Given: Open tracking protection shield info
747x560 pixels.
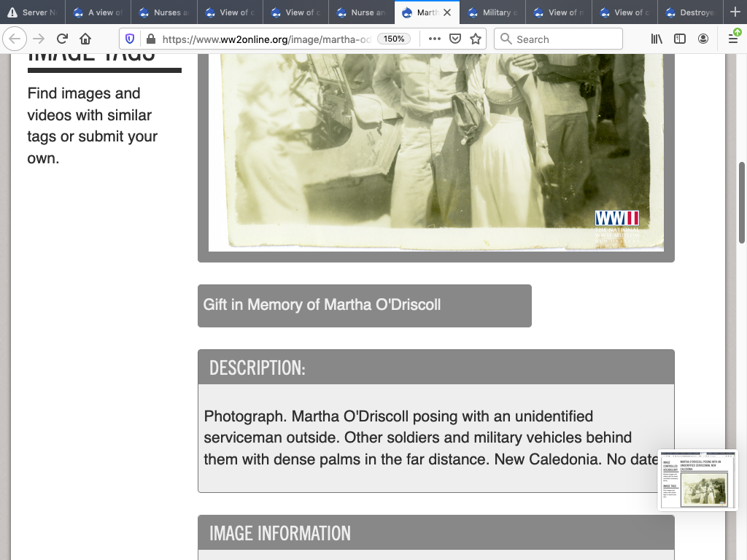Looking at the screenshot, I should pos(130,39).
